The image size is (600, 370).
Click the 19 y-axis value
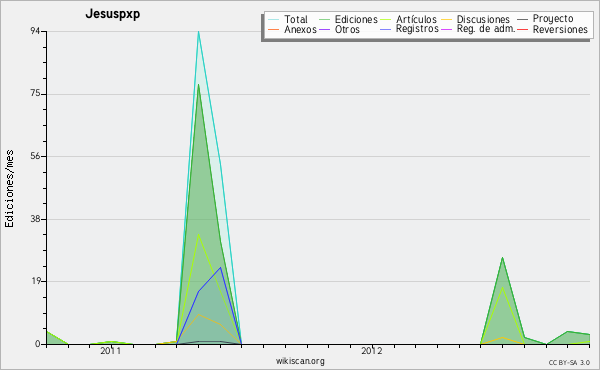point(36,281)
